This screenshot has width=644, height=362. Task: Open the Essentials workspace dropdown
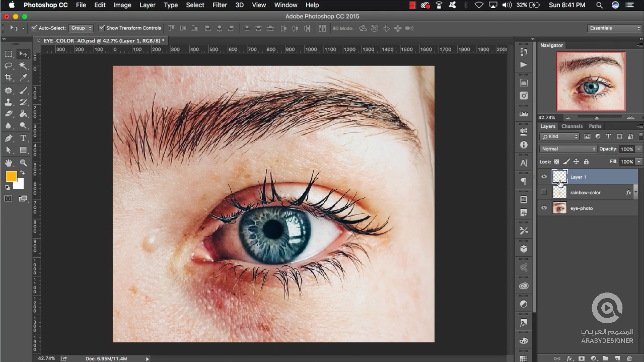pos(614,28)
